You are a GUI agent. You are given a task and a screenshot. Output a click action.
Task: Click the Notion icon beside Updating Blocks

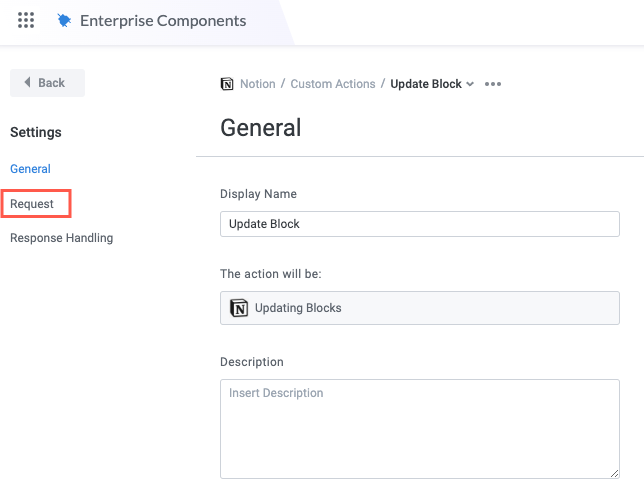[x=239, y=308]
